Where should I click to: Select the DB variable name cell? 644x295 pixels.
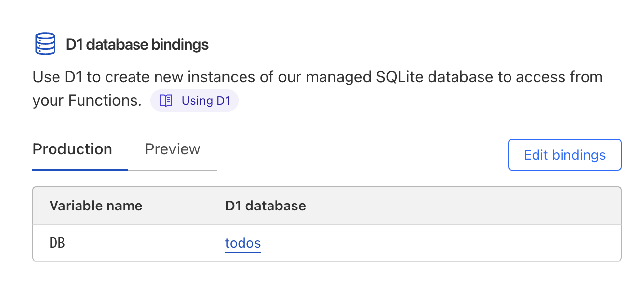57,243
